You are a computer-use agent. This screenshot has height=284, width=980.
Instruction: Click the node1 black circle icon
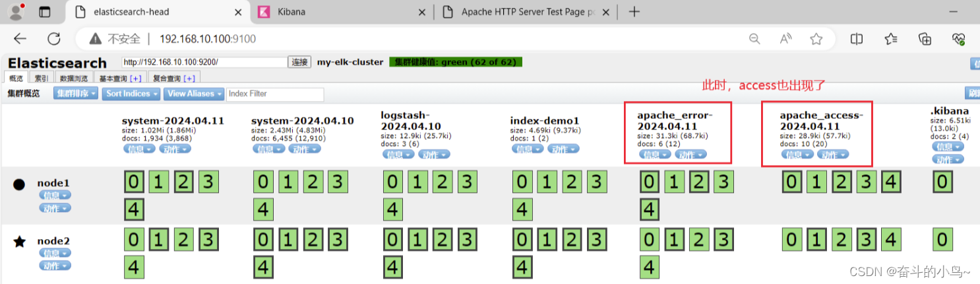tap(19, 184)
